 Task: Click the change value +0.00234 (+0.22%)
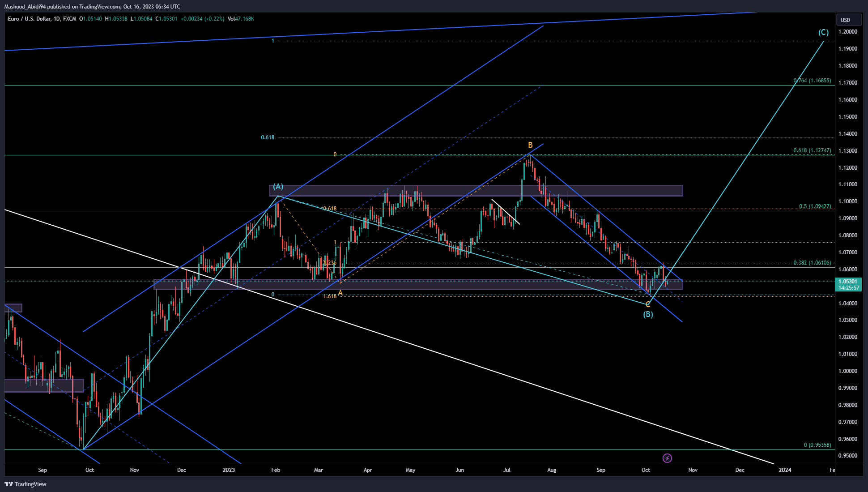point(202,19)
